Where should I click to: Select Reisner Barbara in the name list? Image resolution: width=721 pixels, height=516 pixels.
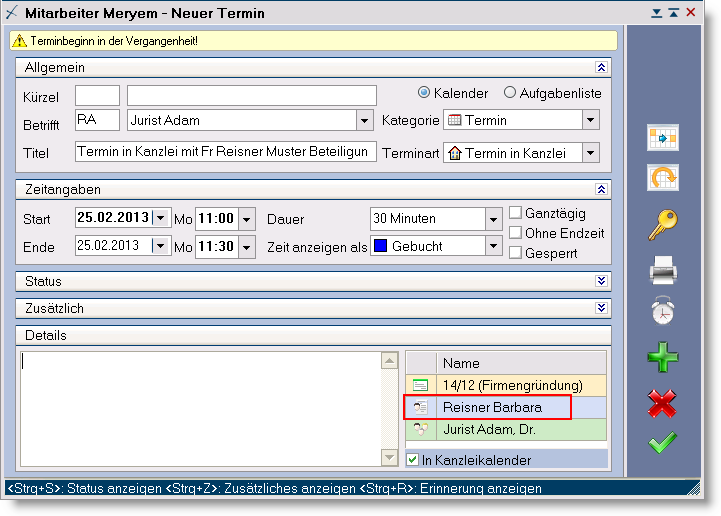click(x=492, y=408)
